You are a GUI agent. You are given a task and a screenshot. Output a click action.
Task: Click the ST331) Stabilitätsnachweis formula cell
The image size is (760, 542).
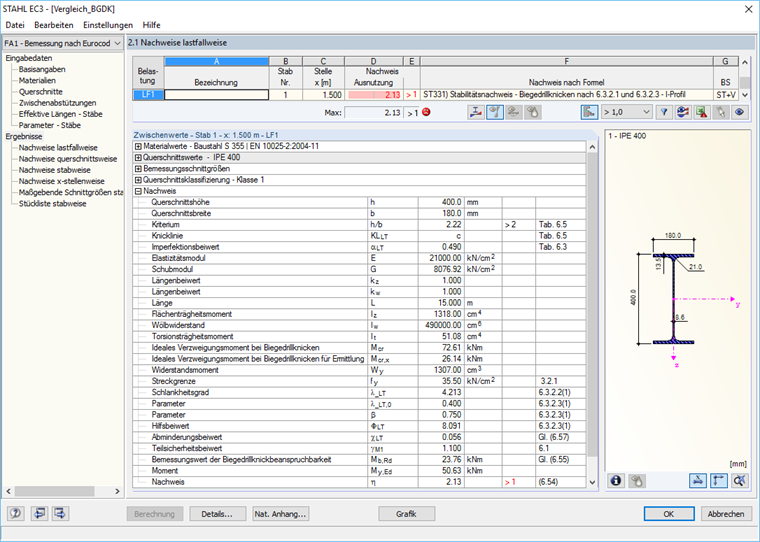567,95
